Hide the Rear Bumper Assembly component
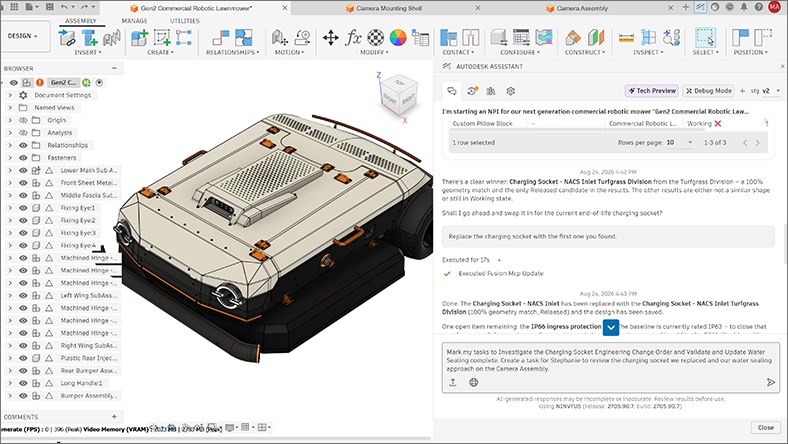Viewport: 788px width, 444px height. click(x=23, y=371)
